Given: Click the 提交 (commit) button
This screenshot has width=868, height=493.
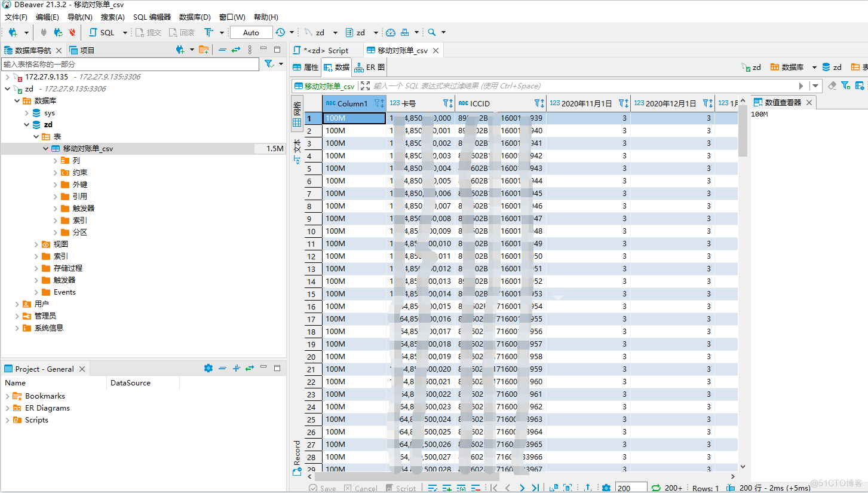Looking at the screenshot, I should (149, 32).
